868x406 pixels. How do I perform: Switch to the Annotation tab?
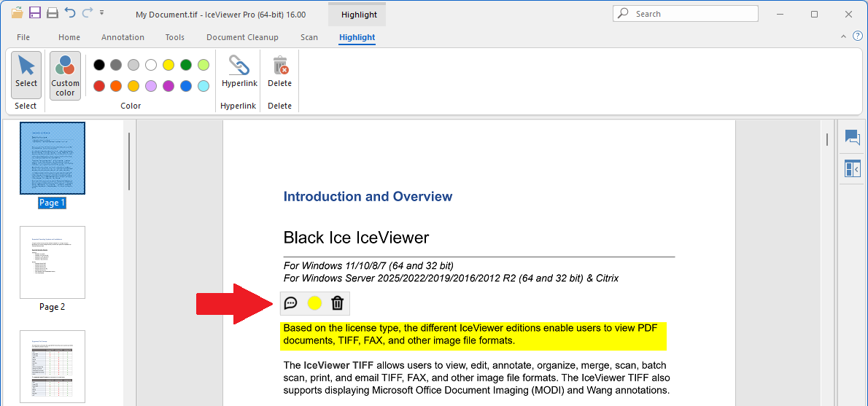click(x=123, y=38)
